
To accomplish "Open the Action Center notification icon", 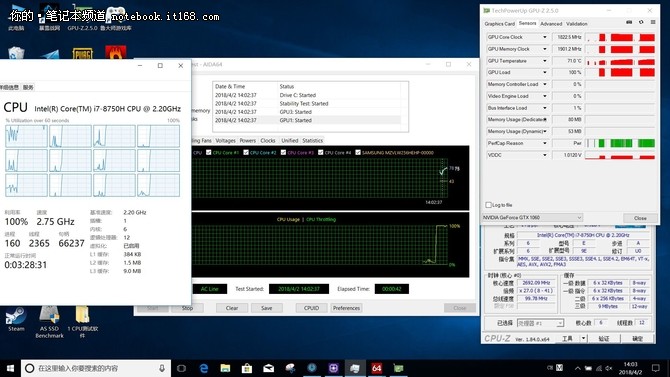I will 655,368.
